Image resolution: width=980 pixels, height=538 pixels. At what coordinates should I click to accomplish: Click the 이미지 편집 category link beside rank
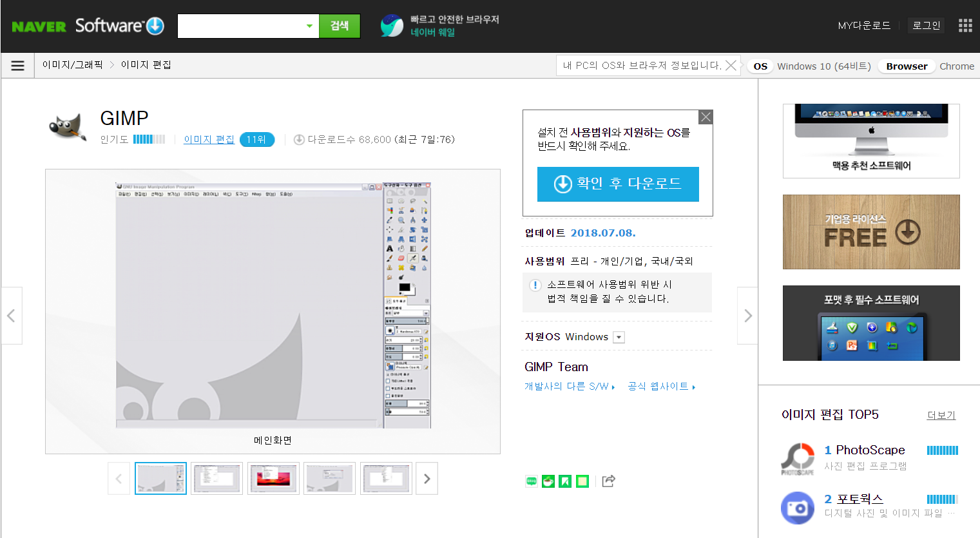pos(209,139)
